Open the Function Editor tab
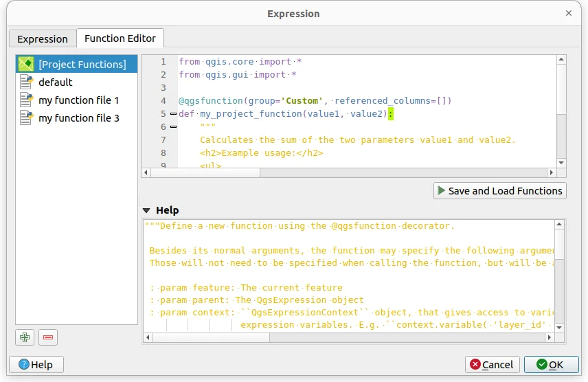This screenshot has height=382, width=588. coord(120,38)
